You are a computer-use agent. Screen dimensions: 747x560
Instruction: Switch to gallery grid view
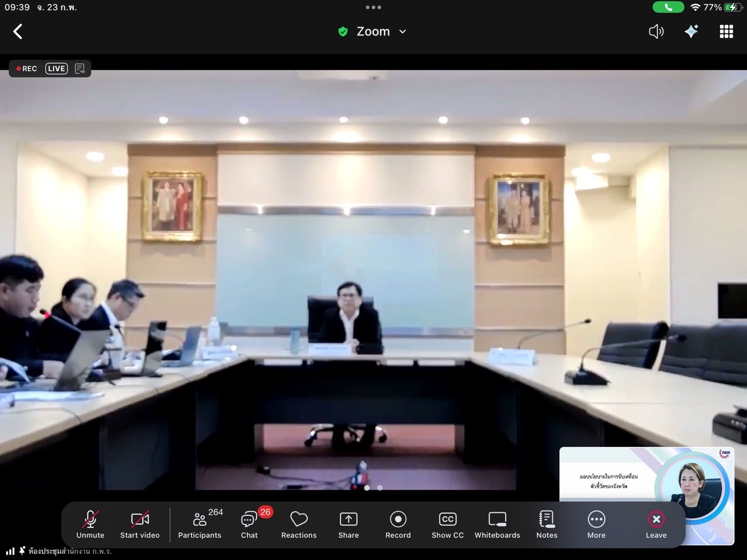click(x=726, y=32)
